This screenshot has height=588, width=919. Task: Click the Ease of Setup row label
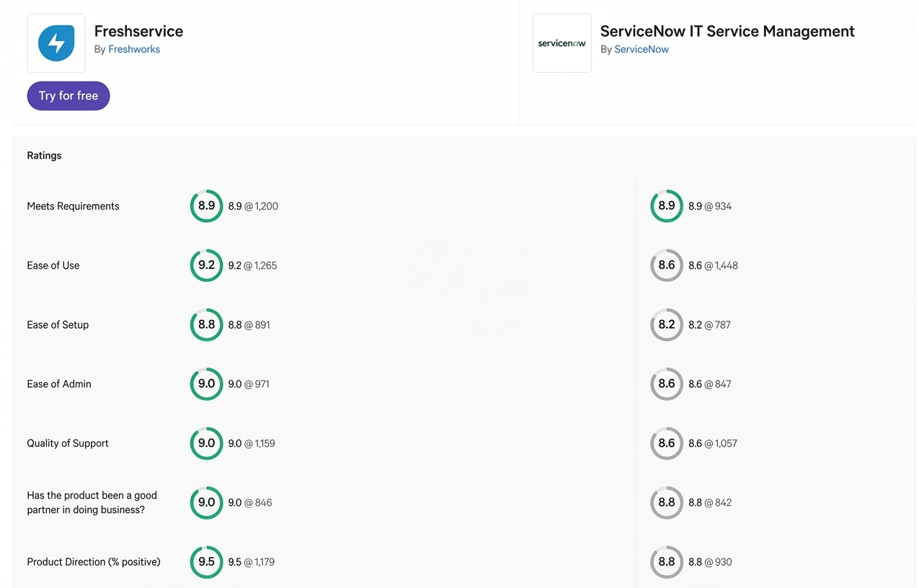click(58, 325)
